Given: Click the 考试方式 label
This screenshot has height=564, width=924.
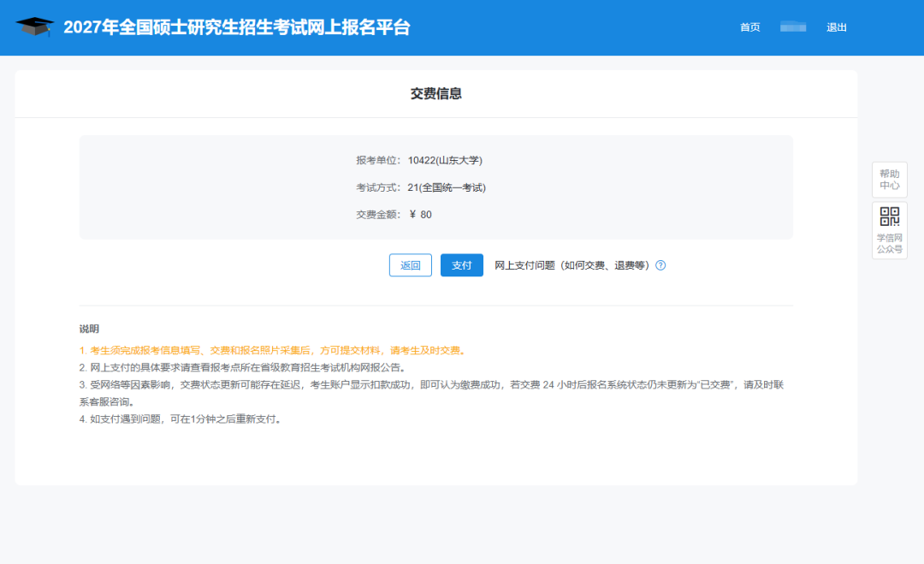Looking at the screenshot, I should [378, 187].
